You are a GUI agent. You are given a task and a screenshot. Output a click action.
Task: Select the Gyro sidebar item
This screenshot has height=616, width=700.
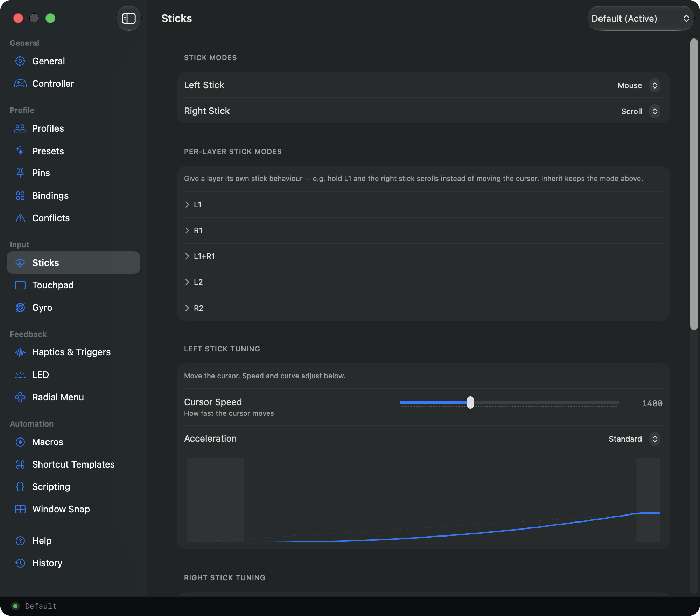(73, 308)
